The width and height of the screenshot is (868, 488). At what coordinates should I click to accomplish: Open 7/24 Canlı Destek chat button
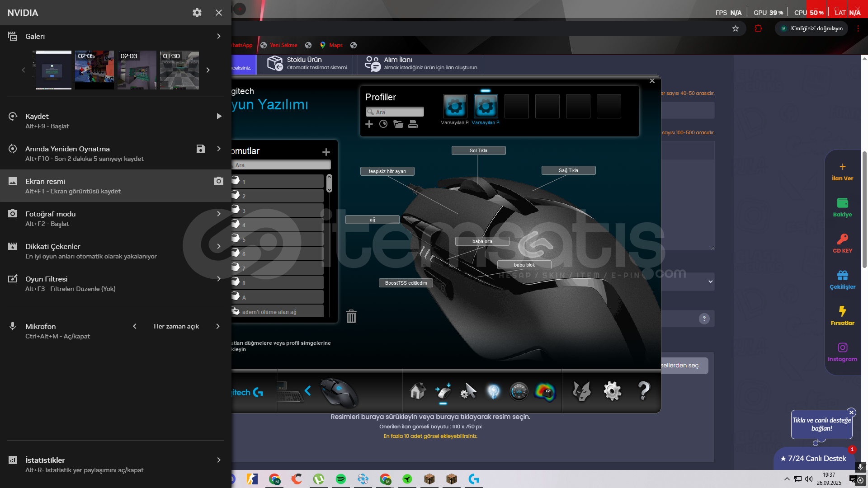[x=814, y=458]
